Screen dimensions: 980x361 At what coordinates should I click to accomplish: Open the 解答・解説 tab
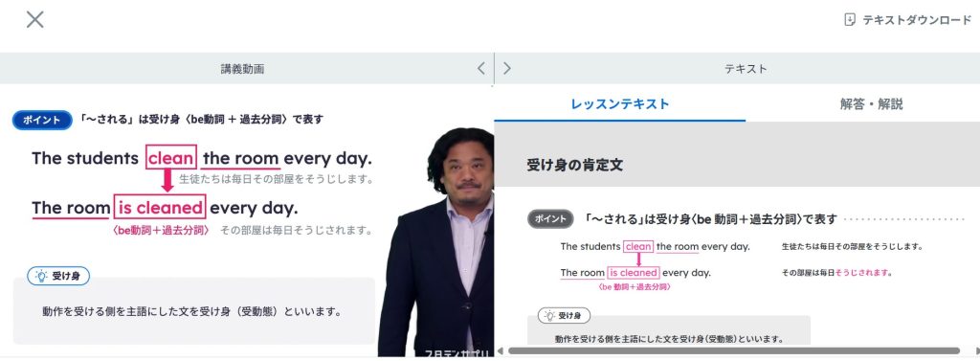pyautogui.click(x=871, y=103)
